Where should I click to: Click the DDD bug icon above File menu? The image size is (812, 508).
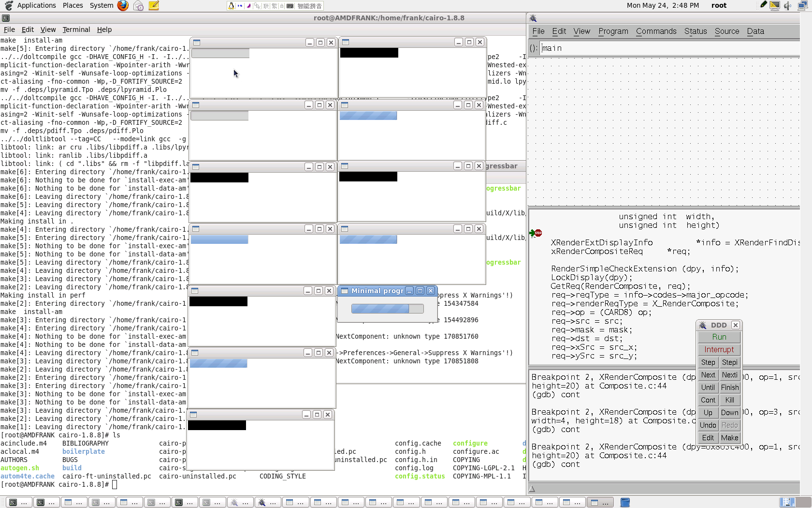[534, 18]
